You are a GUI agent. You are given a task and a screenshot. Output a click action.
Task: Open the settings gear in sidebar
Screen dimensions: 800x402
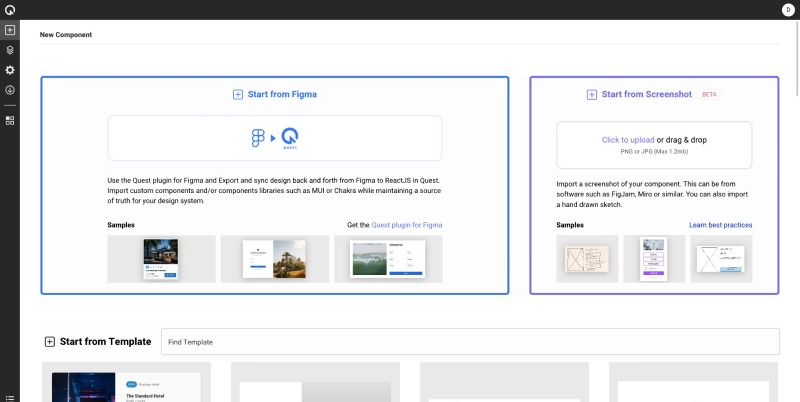(x=10, y=70)
